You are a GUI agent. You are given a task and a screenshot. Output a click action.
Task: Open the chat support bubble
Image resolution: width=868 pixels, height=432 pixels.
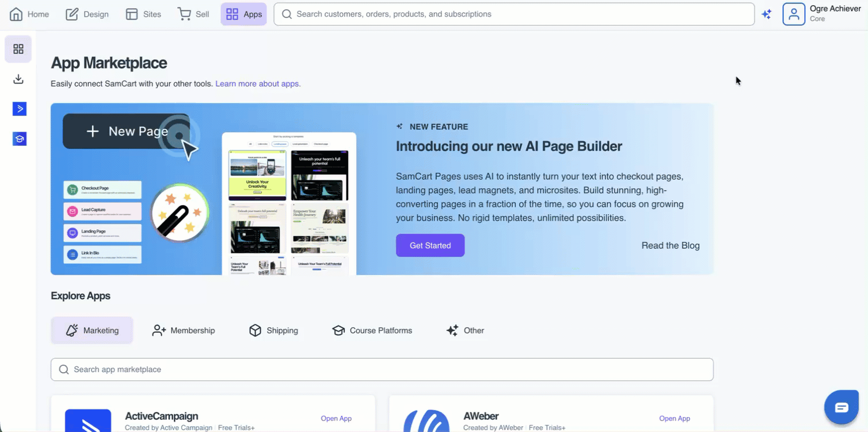click(x=842, y=407)
